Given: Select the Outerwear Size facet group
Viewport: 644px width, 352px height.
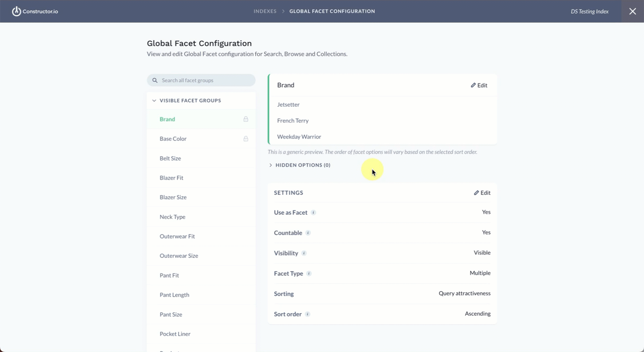Looking at the screenshot, I should pos(201,256).
